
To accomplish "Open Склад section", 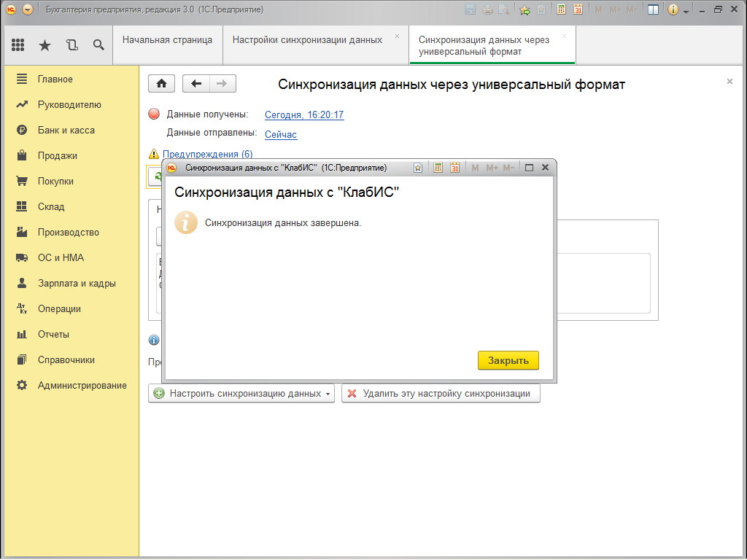I will [71, 206].
